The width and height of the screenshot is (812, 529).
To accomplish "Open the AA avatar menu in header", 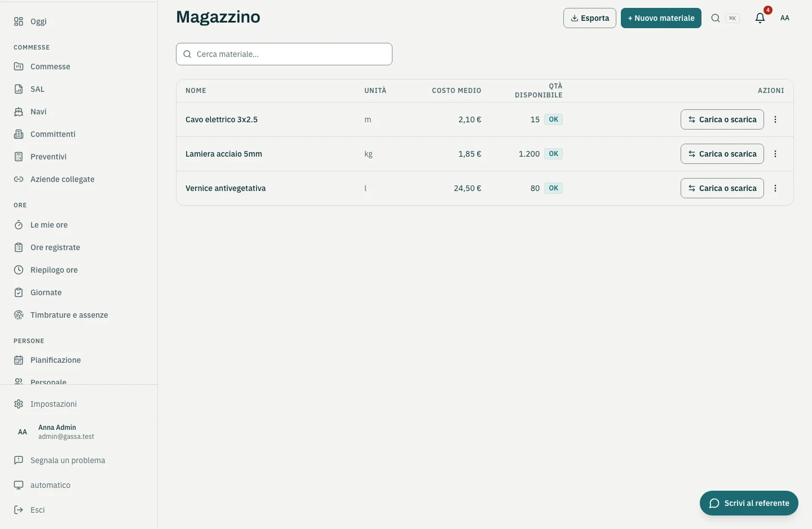I will (785, 18).
